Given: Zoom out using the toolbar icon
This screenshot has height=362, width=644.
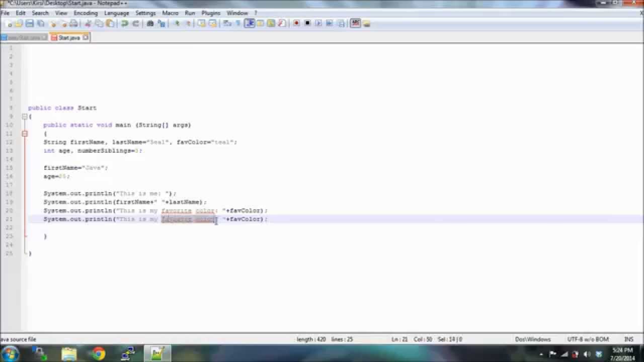Looking at the screenshot, I should pyautogui.click(x=188, y=24).
